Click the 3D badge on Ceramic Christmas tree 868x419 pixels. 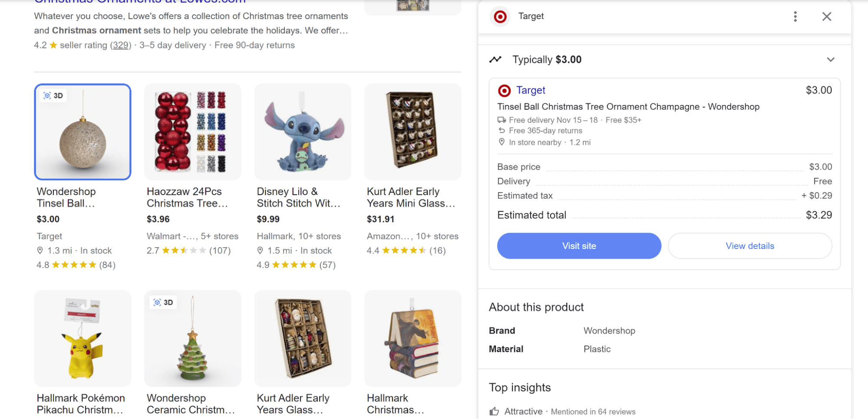tap(164, 302)
